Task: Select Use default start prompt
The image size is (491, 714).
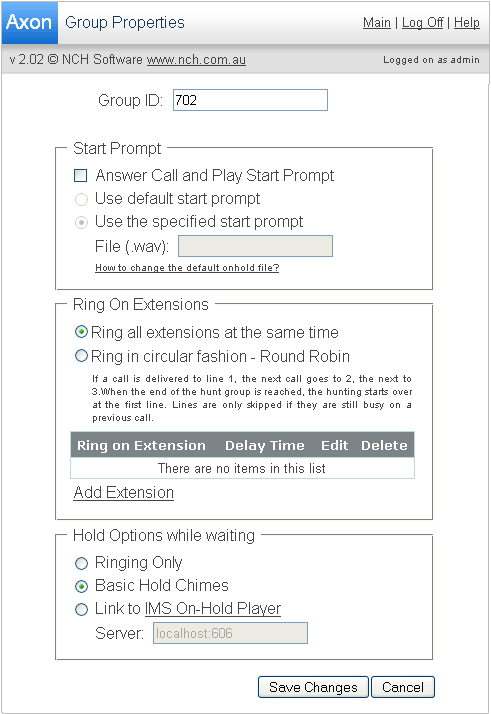Action: [81, 199]
